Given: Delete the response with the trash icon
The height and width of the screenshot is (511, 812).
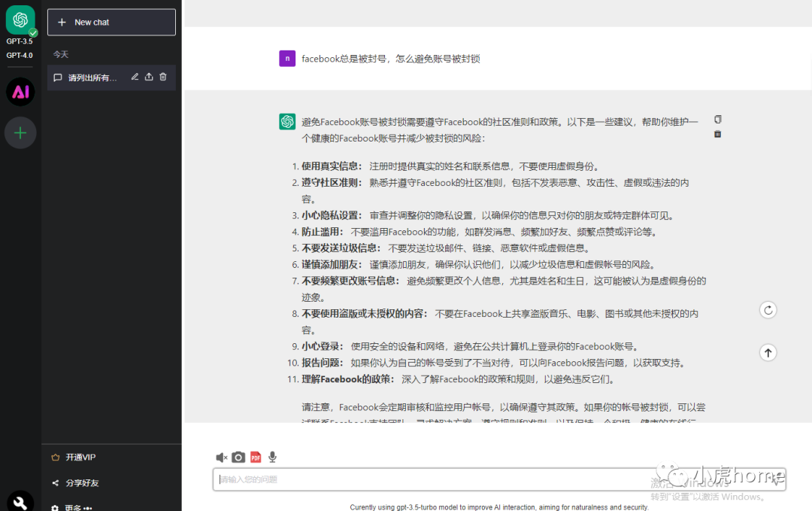Looking at the screenshot, I should 717,134.
